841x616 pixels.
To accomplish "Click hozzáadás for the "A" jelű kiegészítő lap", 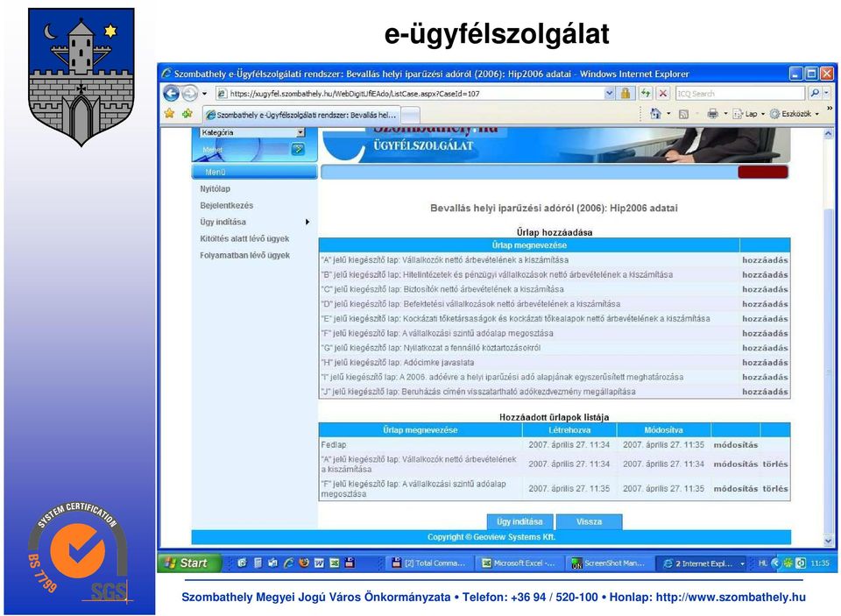I will coord(765,260).
